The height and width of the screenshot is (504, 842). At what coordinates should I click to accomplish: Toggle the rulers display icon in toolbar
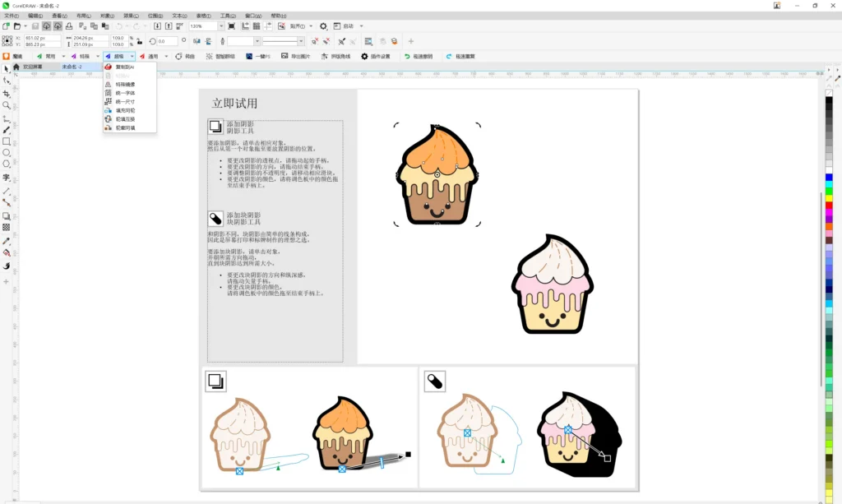pos(245,25)
